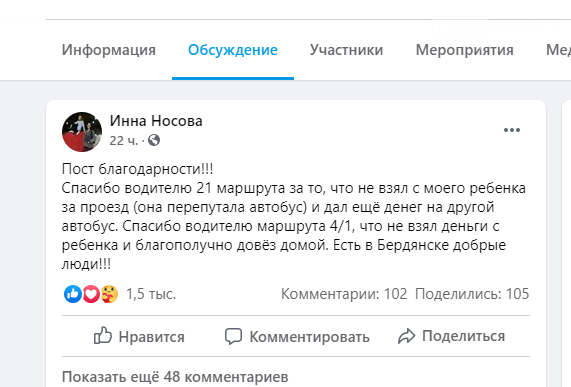Click the Care hug reaction emoji
Screen dimensions: 571x387
tap(109, 294)
